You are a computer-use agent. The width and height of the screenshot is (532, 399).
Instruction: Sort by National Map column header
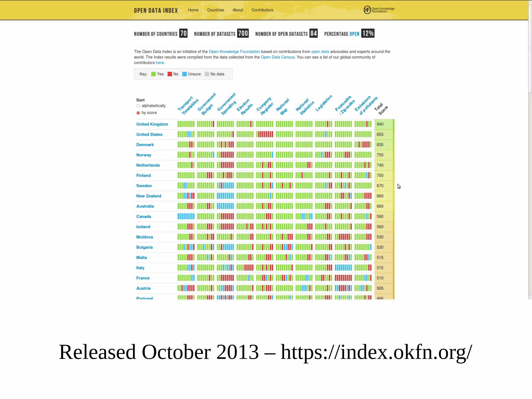coord(282,107)
